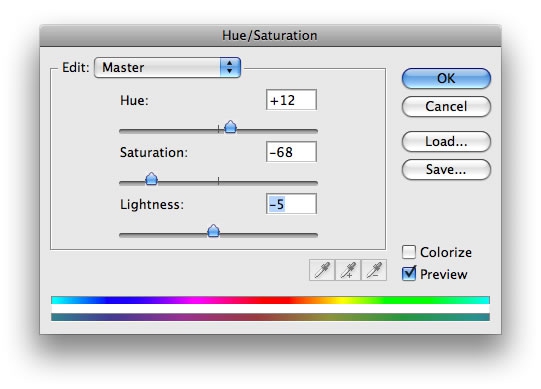Image resolution: width=541 pixels, height=389 pixels.
Task: Uncheck the Preview checkbox
Action: coord(409,274)
